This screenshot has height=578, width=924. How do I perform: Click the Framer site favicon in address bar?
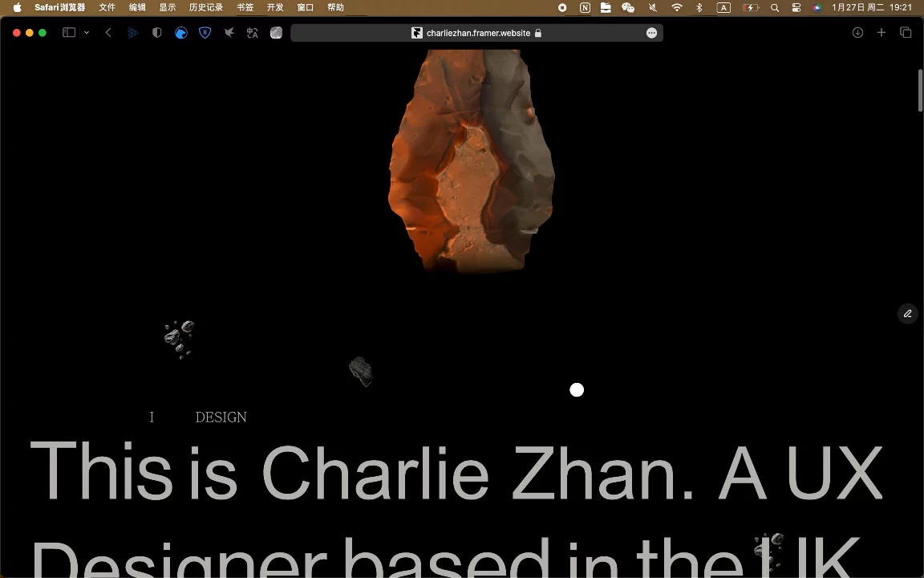point(416,33)
